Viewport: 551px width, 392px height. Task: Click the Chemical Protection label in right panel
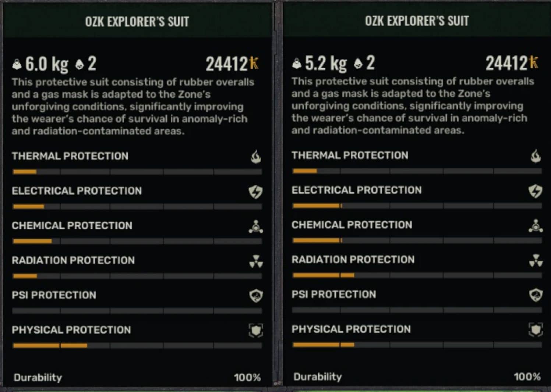coord(352,225)
